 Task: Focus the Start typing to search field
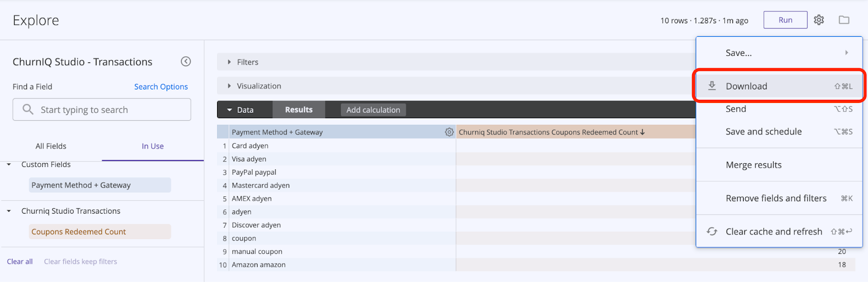click(x=102, y=110)
